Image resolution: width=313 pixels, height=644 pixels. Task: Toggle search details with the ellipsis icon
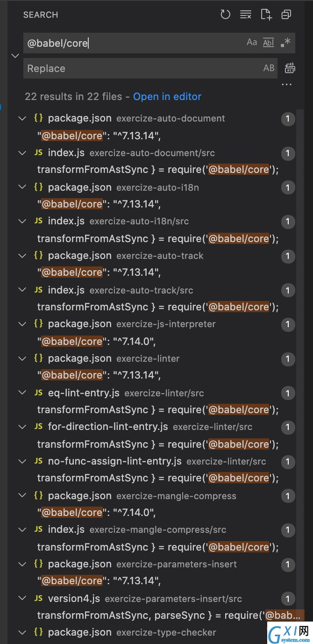[x=287, y=85]
